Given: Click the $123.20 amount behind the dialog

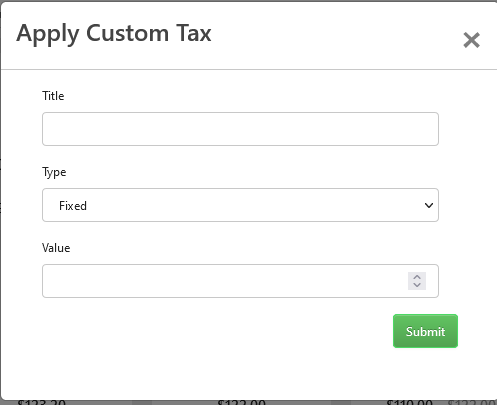Looking at the screenshot, I should (x=42, y=402).
